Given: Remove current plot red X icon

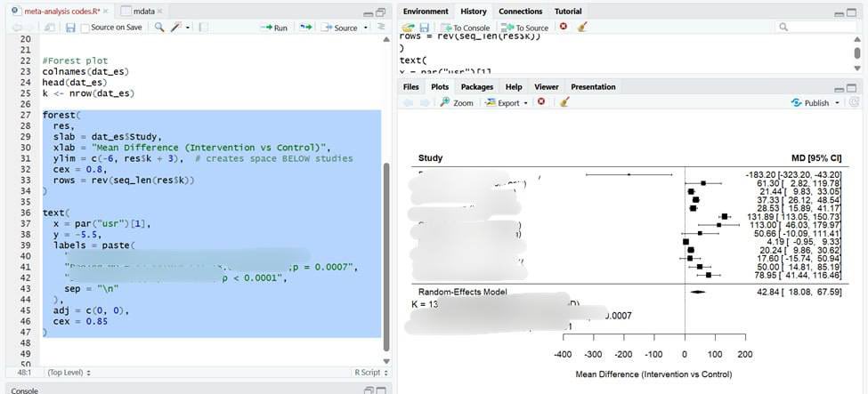Looking at the screenshot, I should tap(541, 102).
